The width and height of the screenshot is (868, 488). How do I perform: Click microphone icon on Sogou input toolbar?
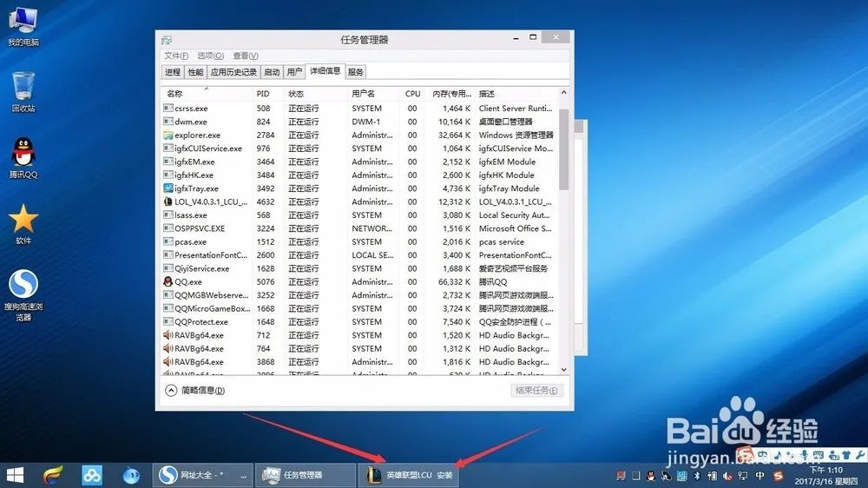point(805,455)
